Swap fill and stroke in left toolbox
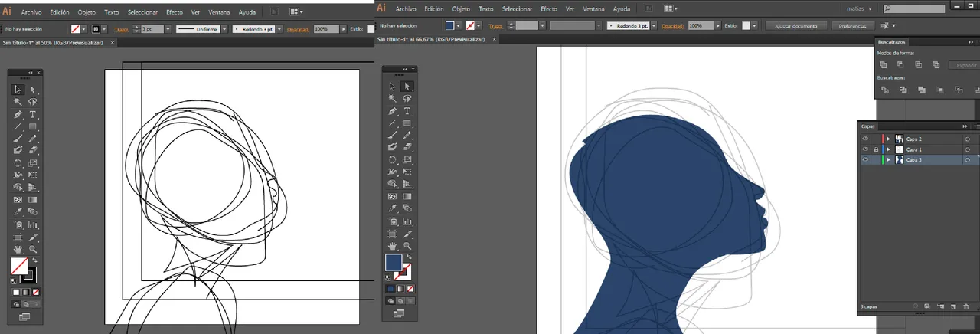Image resolution: width=980 pixels, height=334 pixels. coord(34,261)
